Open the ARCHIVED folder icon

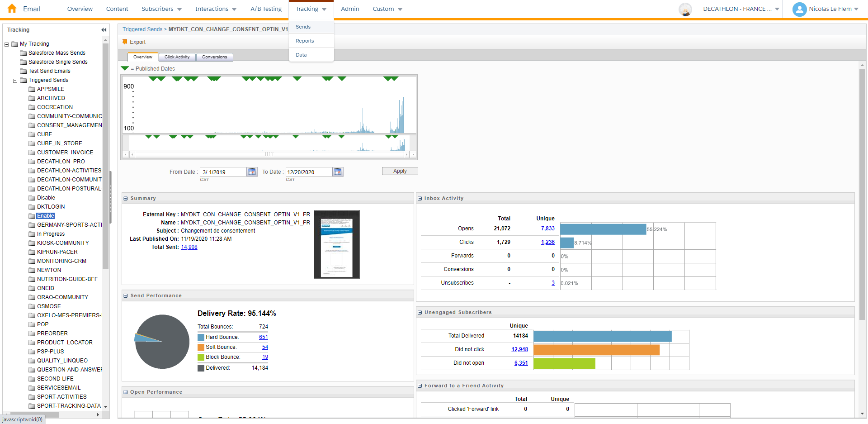pos(32,98)
